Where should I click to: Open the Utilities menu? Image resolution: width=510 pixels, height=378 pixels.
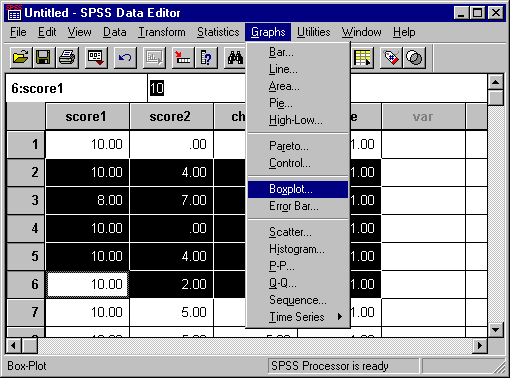coord(314,32)
